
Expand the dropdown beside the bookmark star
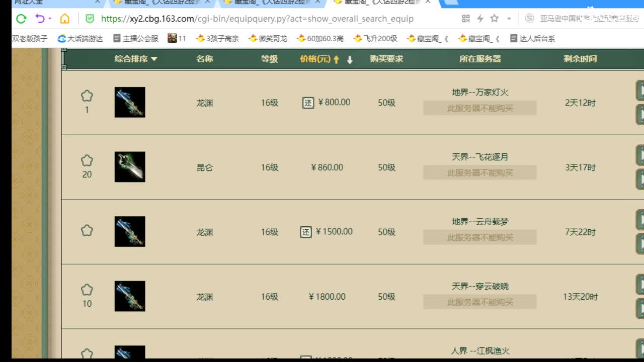[509, 19]
